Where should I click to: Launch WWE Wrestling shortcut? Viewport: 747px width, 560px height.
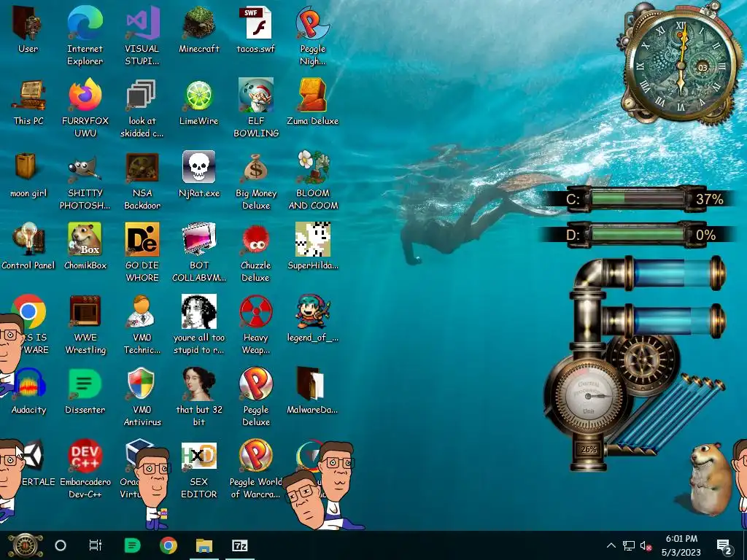pos(85,325)
